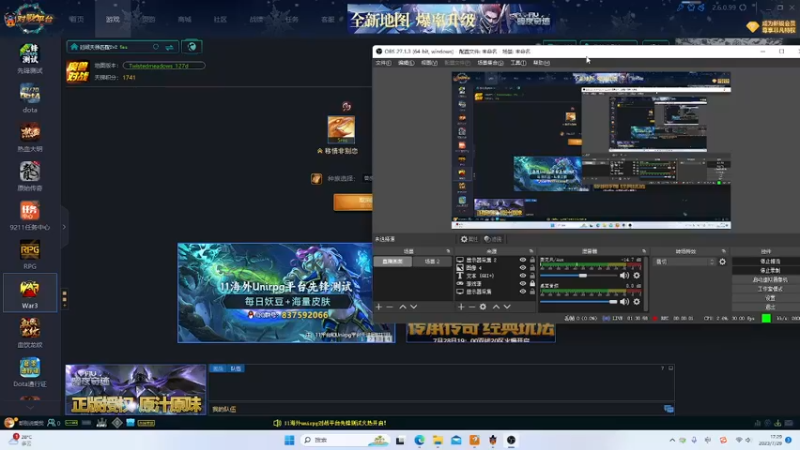This screenshot has width=800, height=450.
Task: Toggle visibility of fourth OBS source
Action: coord(522,284)
